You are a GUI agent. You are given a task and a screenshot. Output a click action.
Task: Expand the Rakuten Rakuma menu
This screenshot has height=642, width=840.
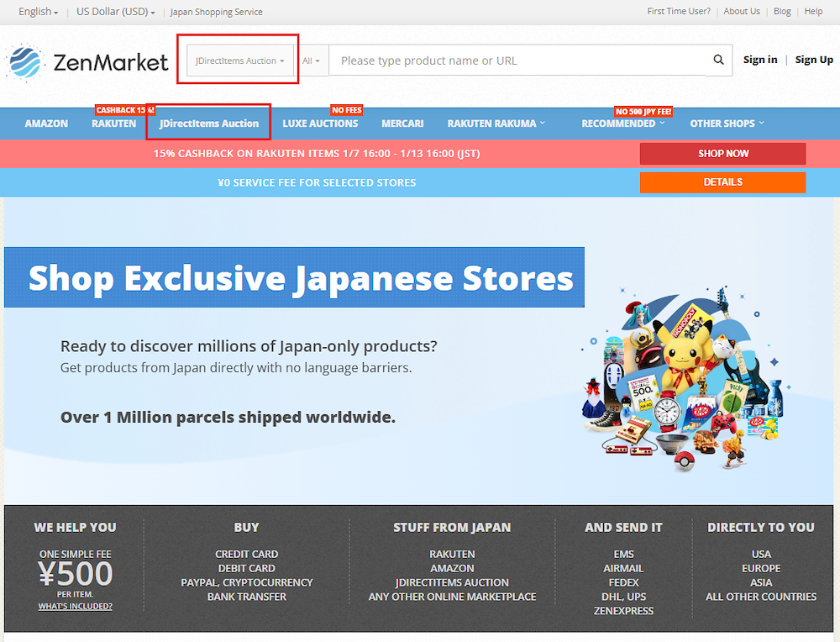point(496,124)
